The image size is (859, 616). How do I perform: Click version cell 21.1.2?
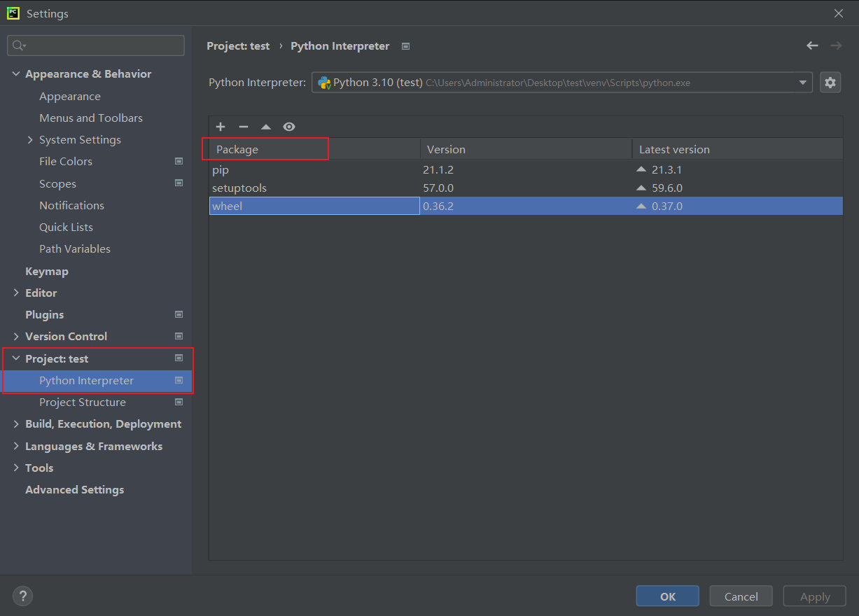pyautogui.click(x=438, y=169)
